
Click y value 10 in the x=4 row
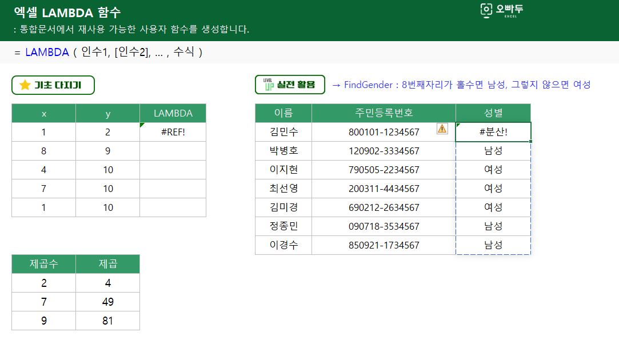[108, 170]
